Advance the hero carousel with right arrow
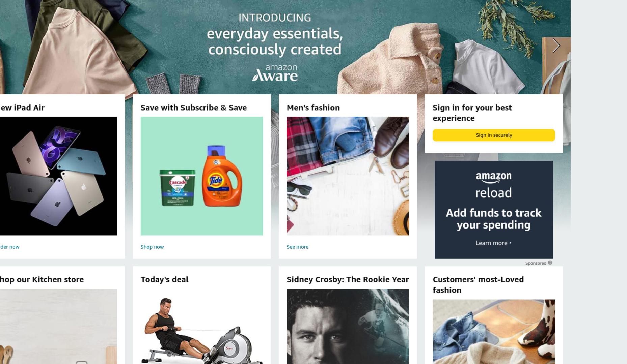627x364 pixels. [556, 45]
